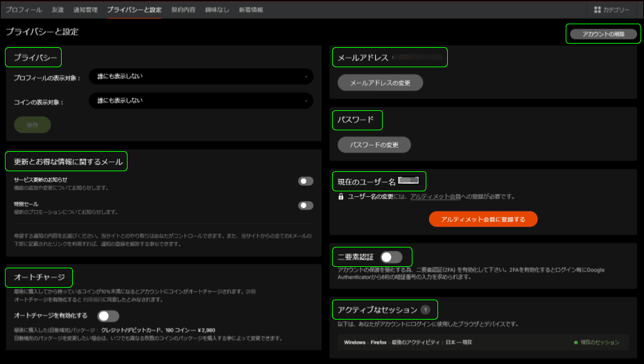The height and width of the screenshot is (364, 644).
Task: Click the green 保存 button
Action: point(33,125)
